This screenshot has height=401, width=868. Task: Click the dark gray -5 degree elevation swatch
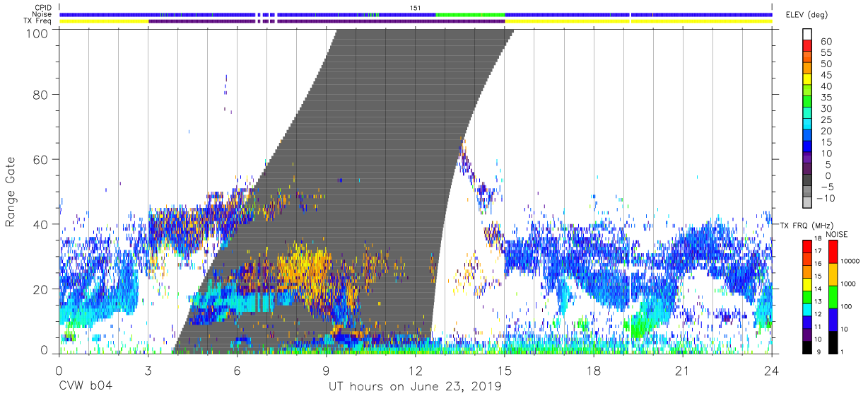tap(807, 181)
